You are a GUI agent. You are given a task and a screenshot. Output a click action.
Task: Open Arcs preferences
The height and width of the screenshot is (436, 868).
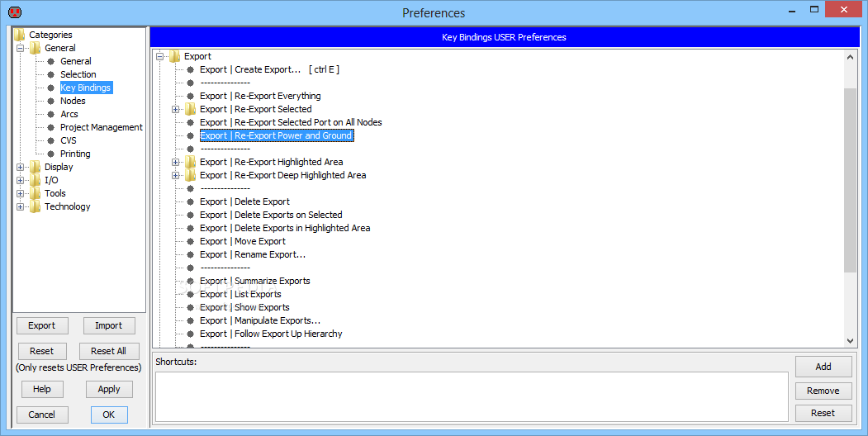click(69, 114)
